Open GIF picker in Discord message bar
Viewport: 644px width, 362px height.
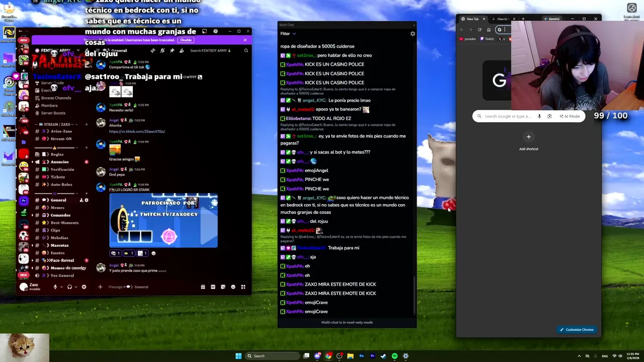[213, 287]
